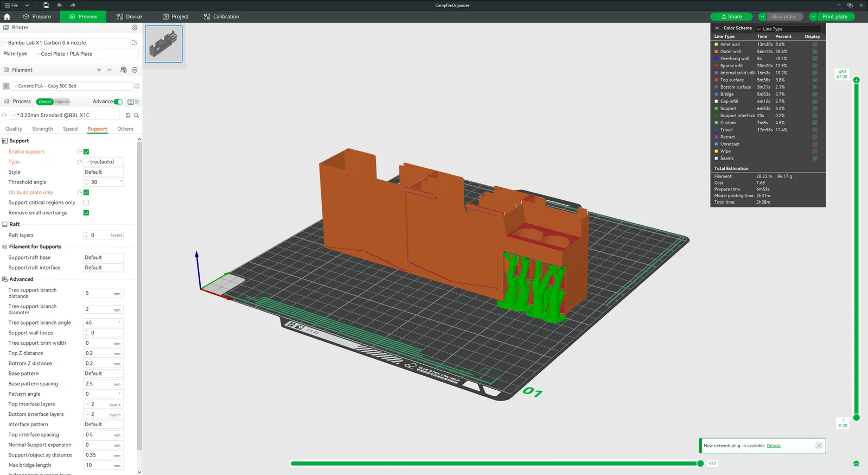
Task: Click the layers icon at bottom right
Action: click(856, 464)
